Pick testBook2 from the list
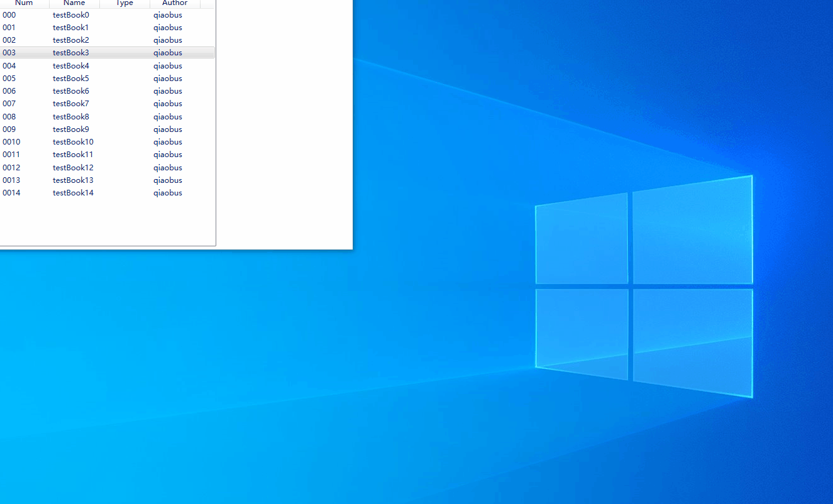 pyautogui.click(x=71, y=40)
